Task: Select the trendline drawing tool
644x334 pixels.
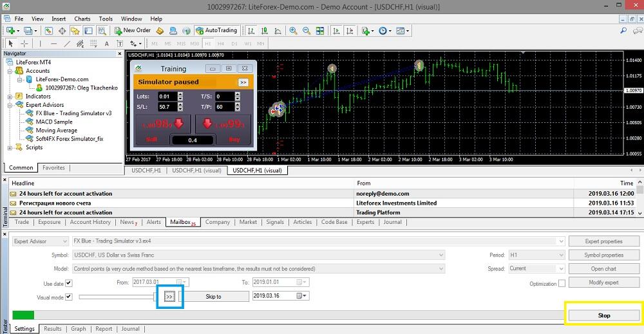Action: (67, 44)
